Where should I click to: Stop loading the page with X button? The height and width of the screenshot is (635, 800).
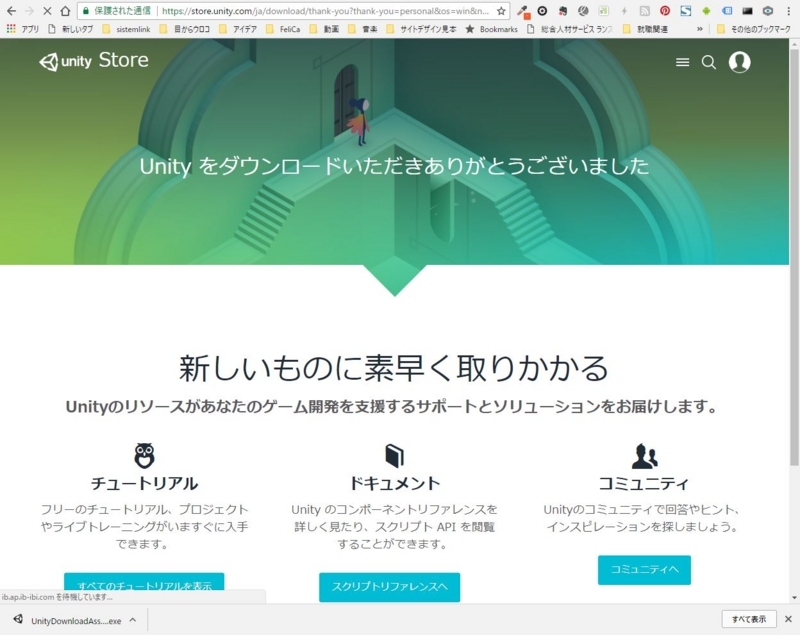(x=47, y=11)
